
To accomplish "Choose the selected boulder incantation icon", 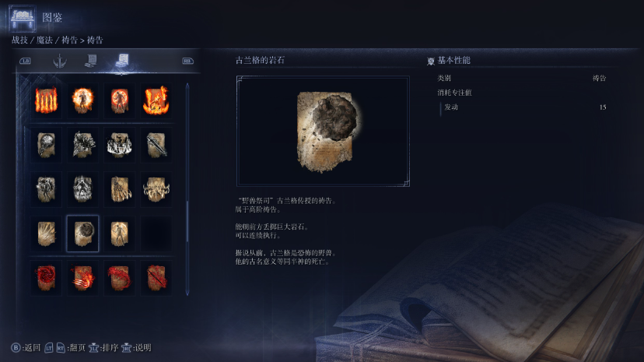I will (82, 234).
